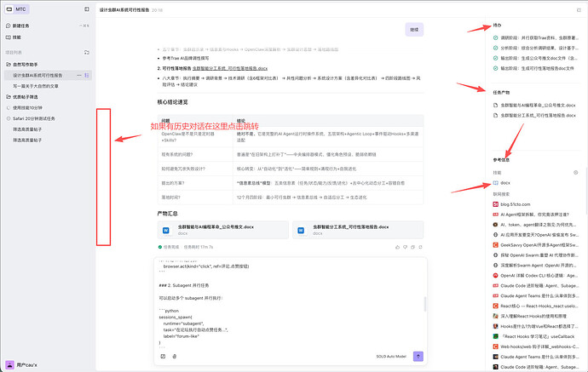Viewport: 588px width, 372px height.
Task: Click the scrollbar in the chat input box
Action: [424, 305]
